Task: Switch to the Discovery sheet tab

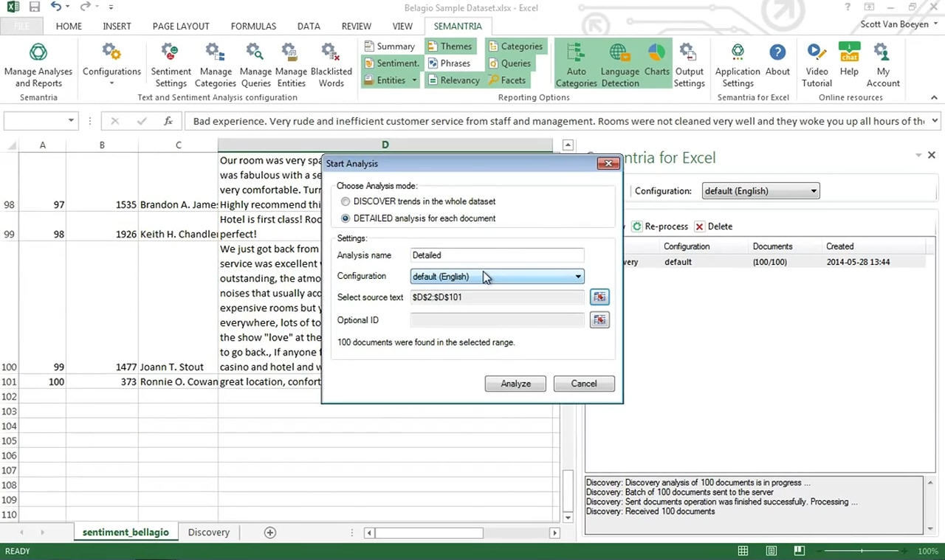Action: pos(209,532)
